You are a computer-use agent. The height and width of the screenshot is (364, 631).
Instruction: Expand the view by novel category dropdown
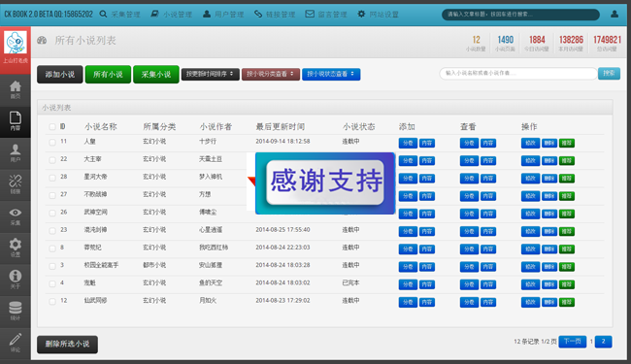[x=271, y=74]
